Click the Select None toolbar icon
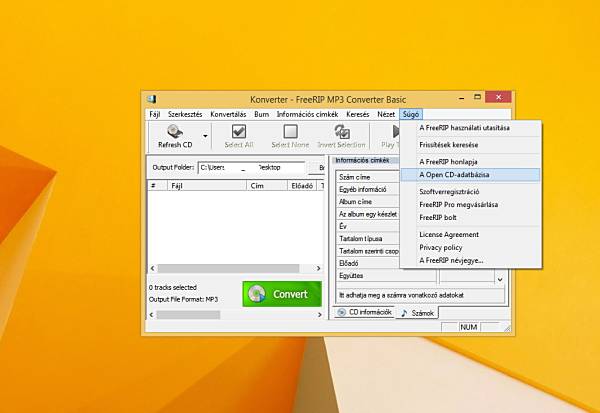 (290, 131)
